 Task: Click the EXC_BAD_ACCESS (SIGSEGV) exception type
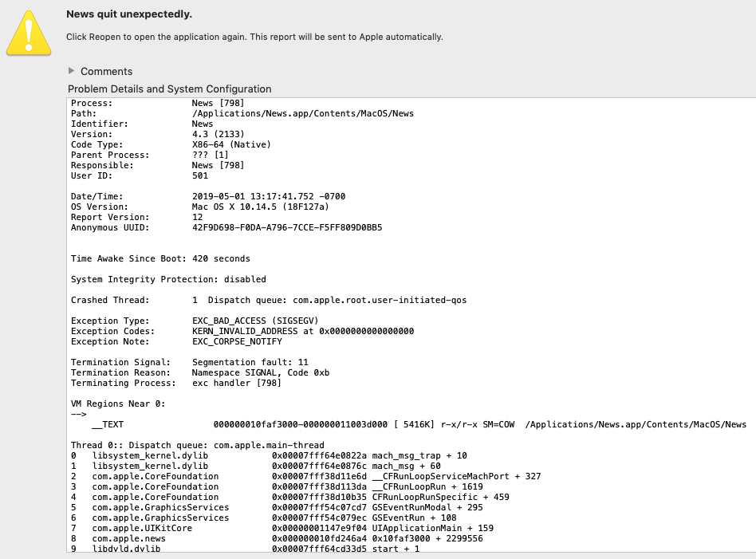tap(255, 321)
